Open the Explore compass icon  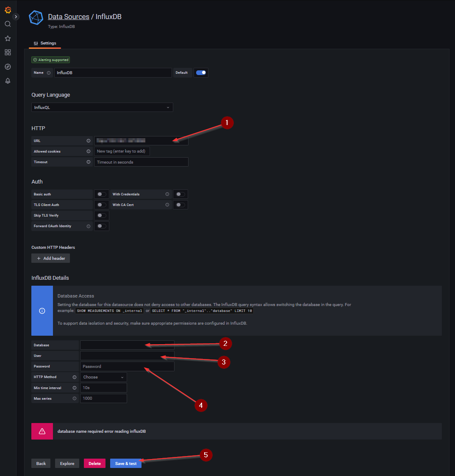(x=8, y=67)
